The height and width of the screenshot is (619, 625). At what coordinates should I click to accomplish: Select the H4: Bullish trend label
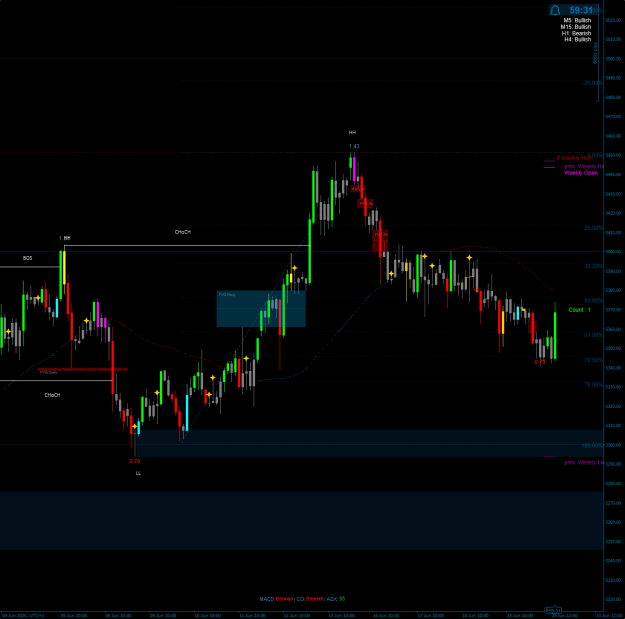pos(577,39)
